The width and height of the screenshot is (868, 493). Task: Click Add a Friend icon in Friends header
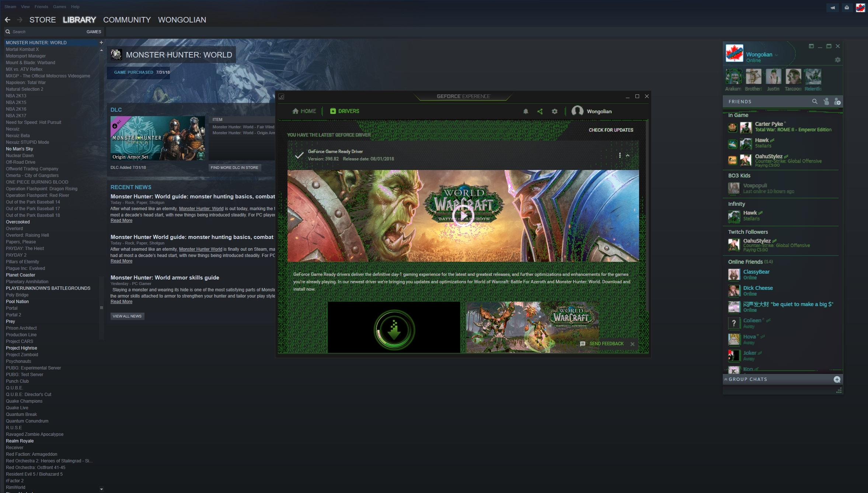point(837,102)
